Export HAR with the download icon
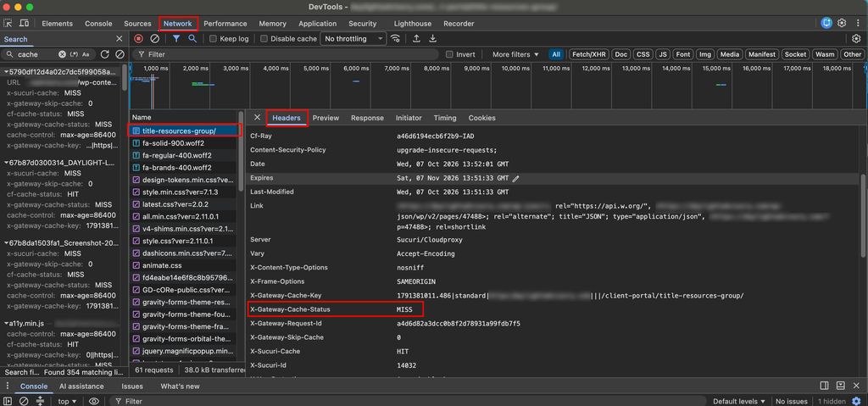 433,39
